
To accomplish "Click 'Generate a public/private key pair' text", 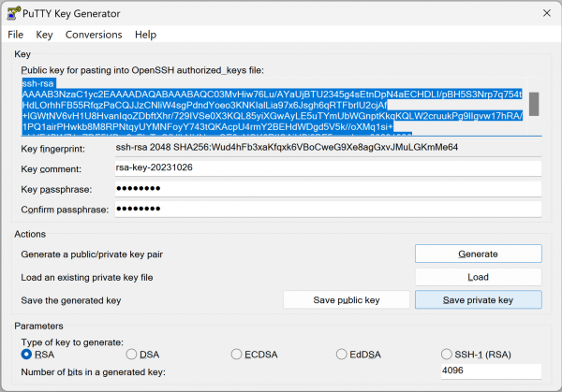I will tap(92, 254).
